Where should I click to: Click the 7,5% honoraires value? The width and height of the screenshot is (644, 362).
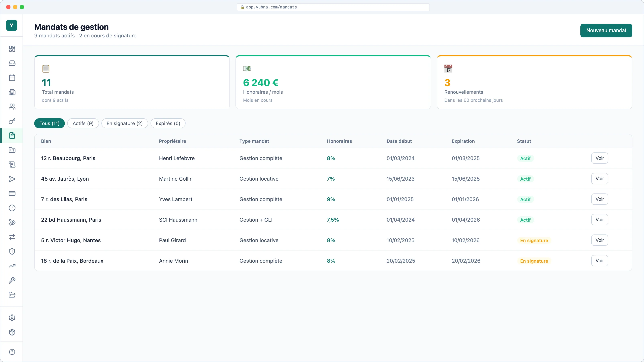tap(333, 220)
